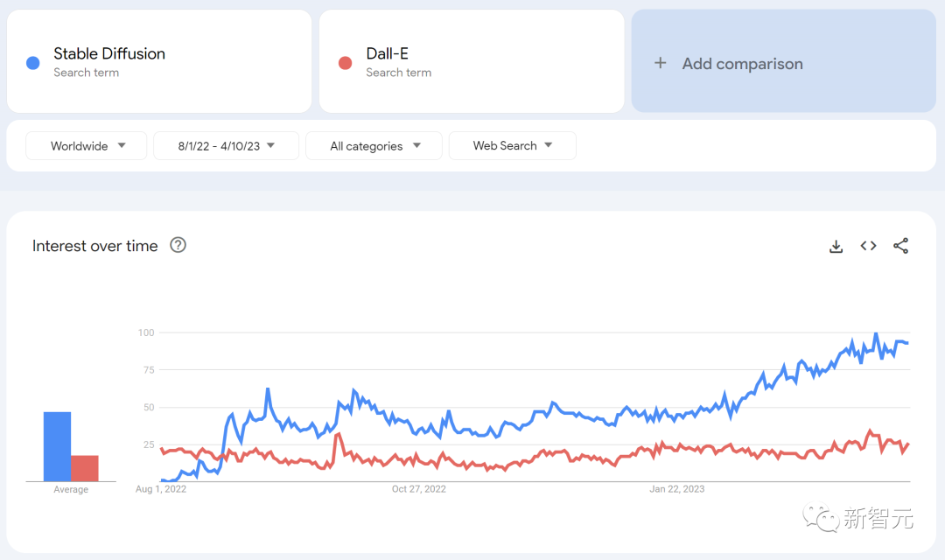Click the red Dall-E color dot
Image resolution: width=945 pixels, height=560 pixels.
click(x=346, y=63)
